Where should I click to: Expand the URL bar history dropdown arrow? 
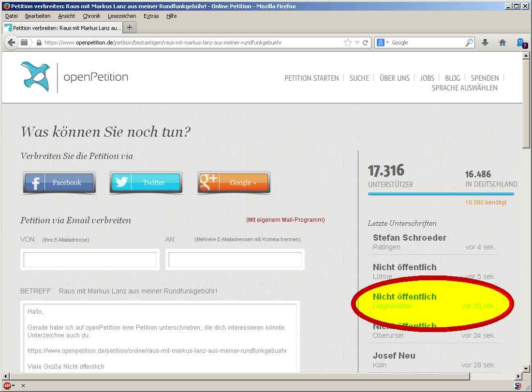357,43
